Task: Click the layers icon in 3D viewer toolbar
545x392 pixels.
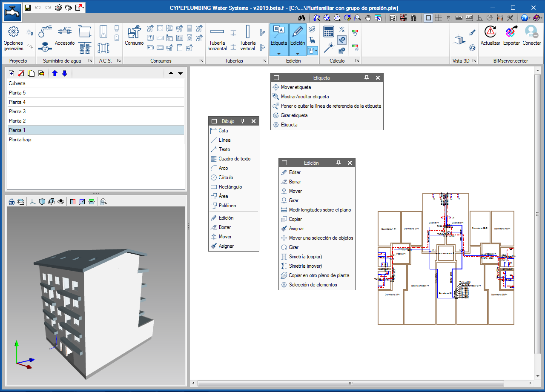Action: tap(21, 202)
